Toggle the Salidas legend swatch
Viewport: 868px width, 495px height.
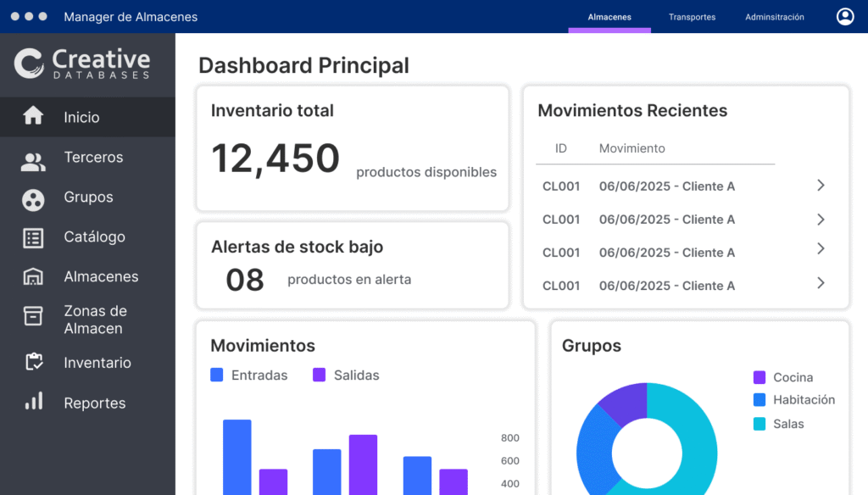pyautogui.click(x=320, y=375)
